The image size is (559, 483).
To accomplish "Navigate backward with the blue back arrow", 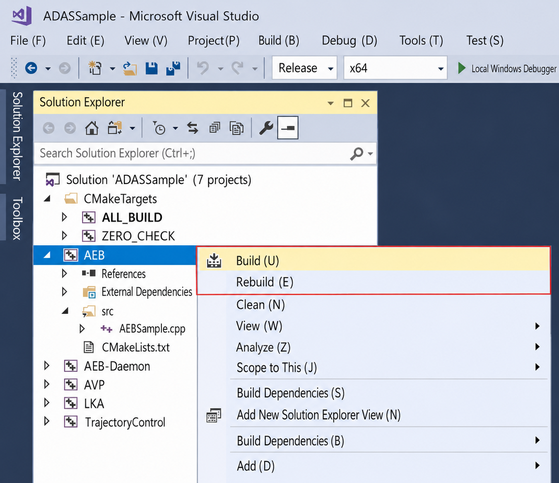I will pyautogui.click(x=31, y=68).
